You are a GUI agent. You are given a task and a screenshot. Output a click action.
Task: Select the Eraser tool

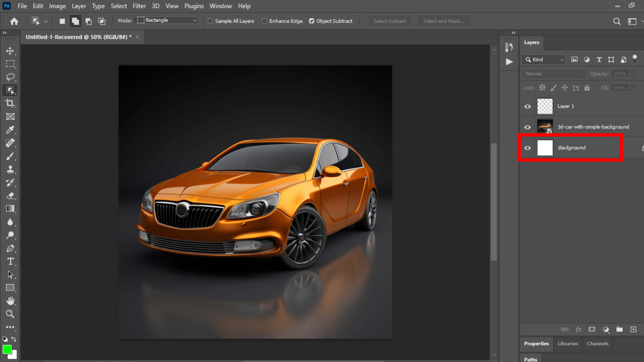click(x=10, y=196)
